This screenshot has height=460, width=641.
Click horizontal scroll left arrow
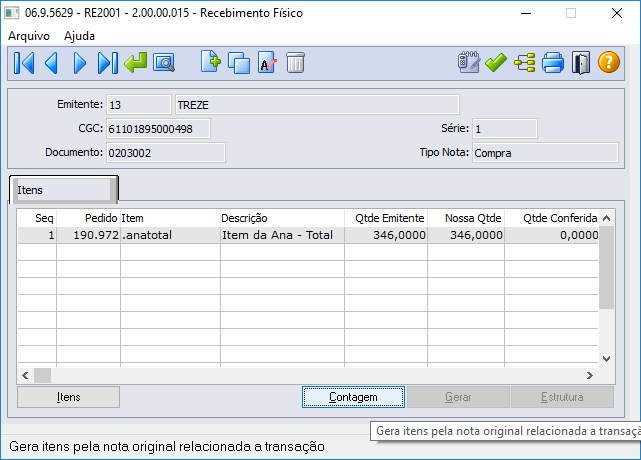[25, 375]
